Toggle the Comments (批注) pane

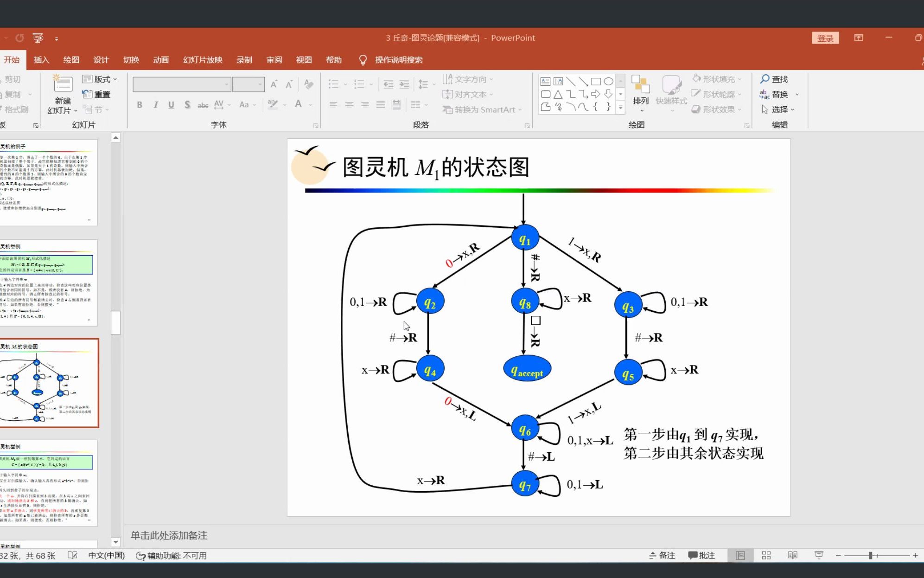pos(701,555)
